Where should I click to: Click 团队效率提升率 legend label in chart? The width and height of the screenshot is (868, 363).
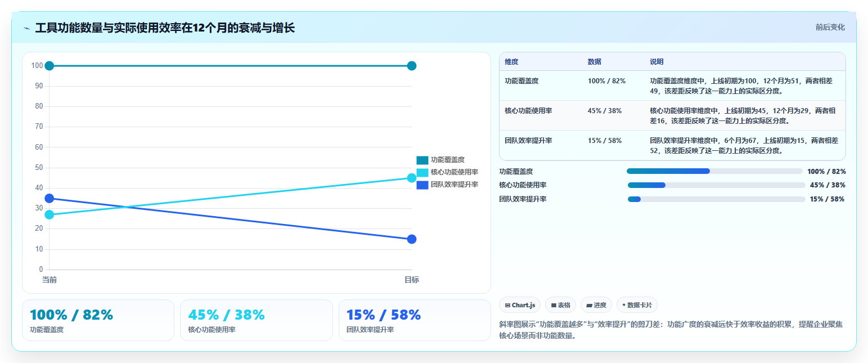[455, 185]
